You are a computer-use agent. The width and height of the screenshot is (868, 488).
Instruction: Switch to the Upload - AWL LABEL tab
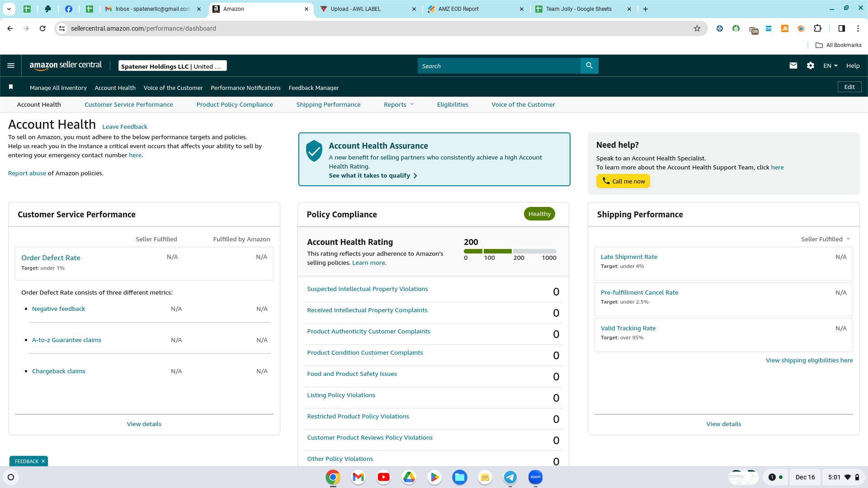pyautogui.click(x=368, y=9)
